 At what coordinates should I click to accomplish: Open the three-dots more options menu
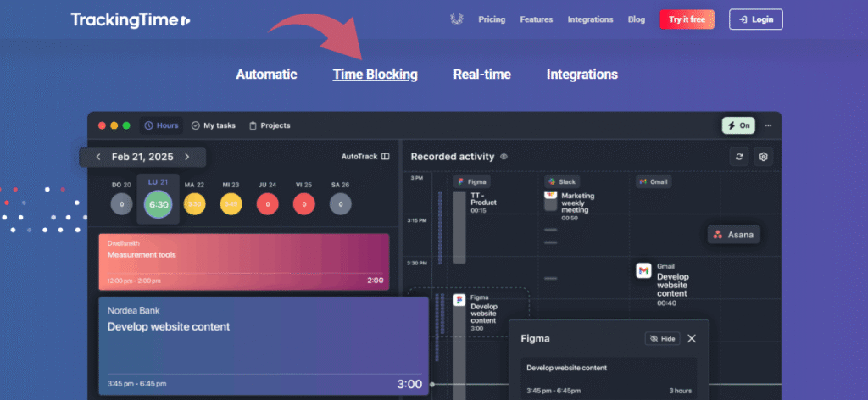768,125
